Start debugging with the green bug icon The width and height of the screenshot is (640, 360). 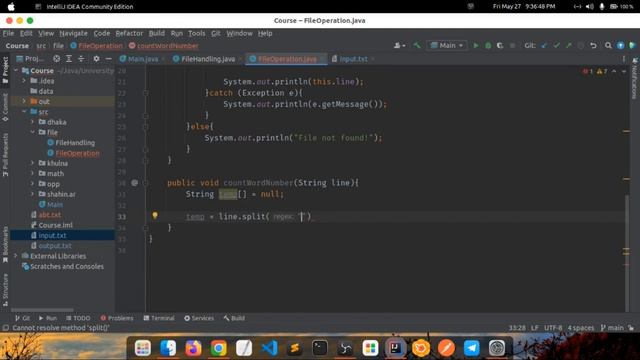click(488, 45)
